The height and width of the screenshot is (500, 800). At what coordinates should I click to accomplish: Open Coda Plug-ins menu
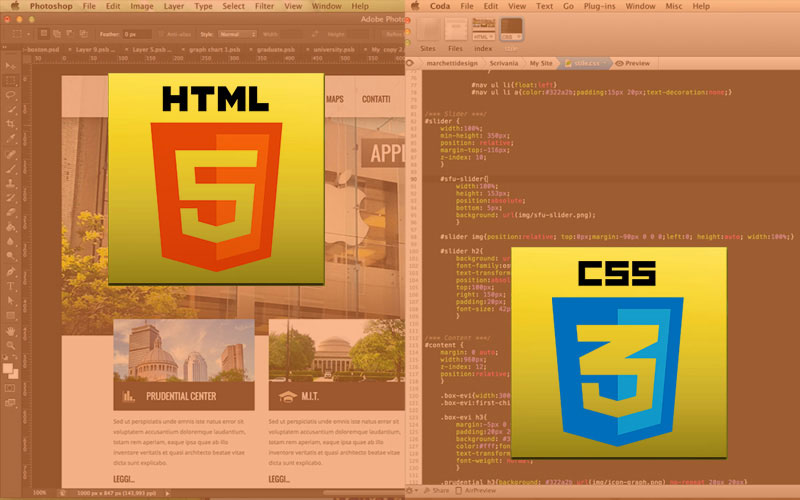click(x=599, y=6)
